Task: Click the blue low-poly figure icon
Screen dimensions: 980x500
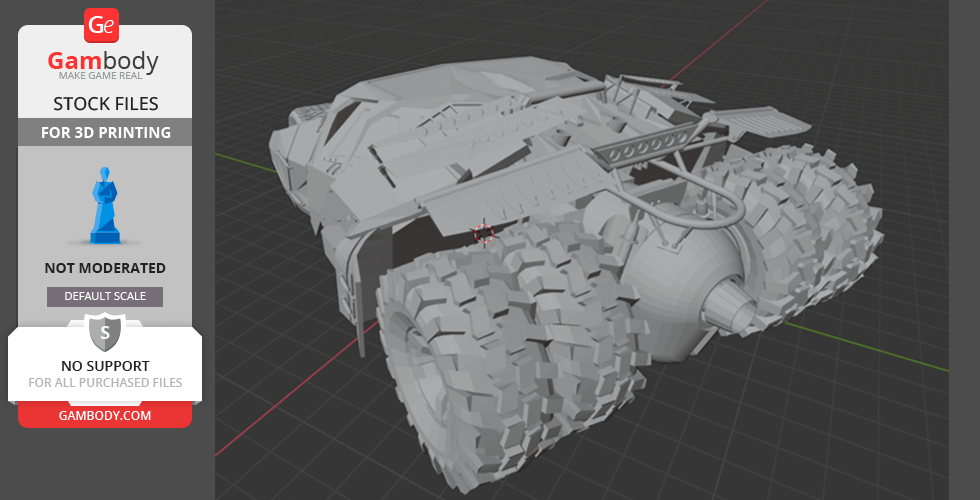Action: click(106, 205)
